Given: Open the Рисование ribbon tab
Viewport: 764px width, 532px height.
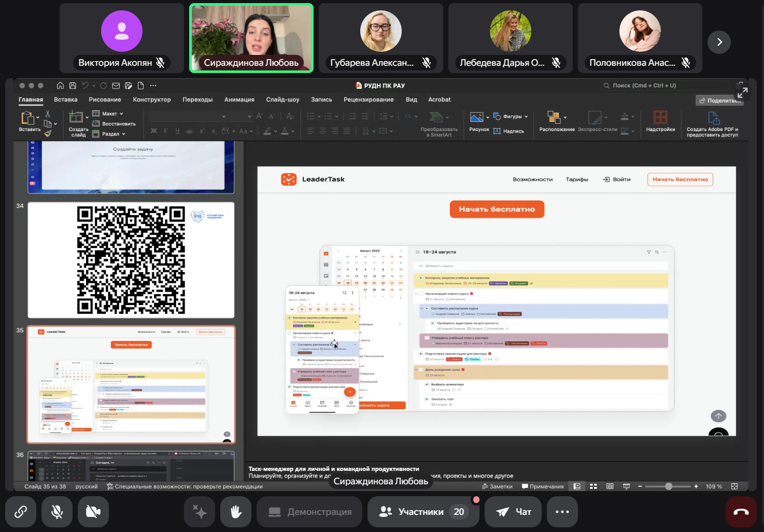Looking at the screenshot, I should tap(105, 99).
